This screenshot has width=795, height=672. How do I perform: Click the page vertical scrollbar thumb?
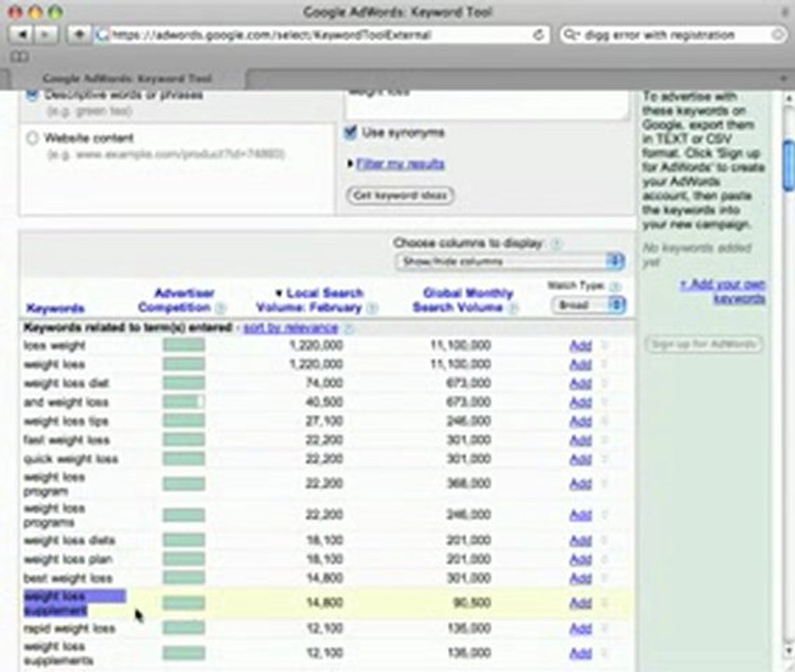[x=788, y=166]
